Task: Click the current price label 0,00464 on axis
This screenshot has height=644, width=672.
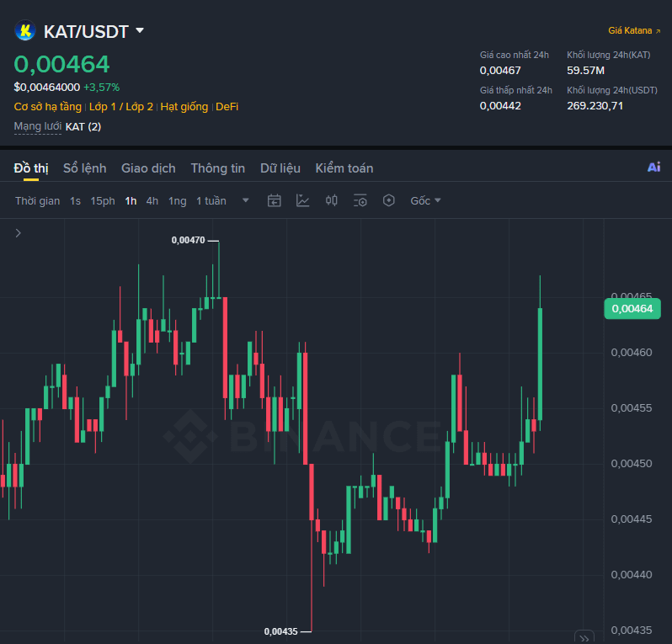Action: [x=632, y=308]
